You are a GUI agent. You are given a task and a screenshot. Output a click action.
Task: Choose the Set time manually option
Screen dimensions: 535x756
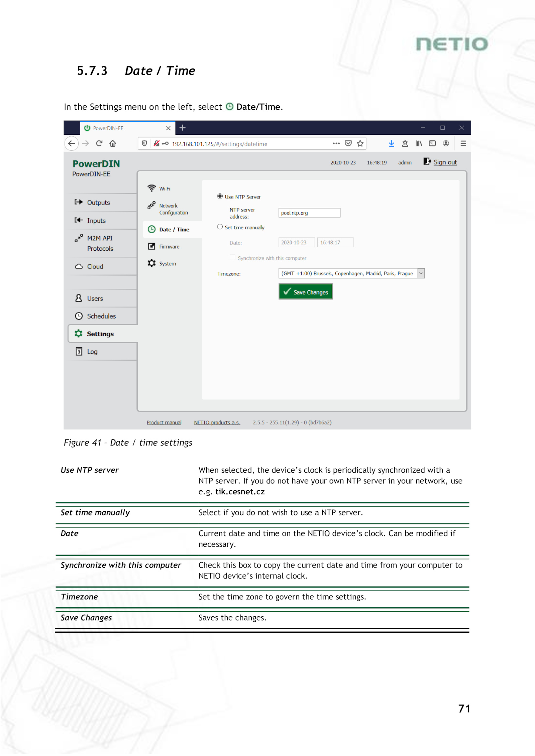220,227
